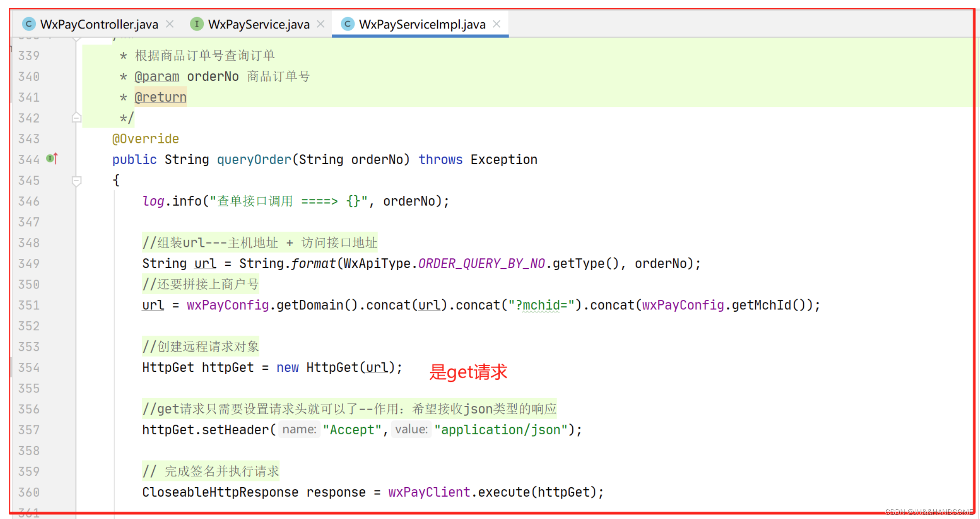Switch to the WxPayController.java tab
Viewport: 980px width, 519px height.
click(99, 24)
